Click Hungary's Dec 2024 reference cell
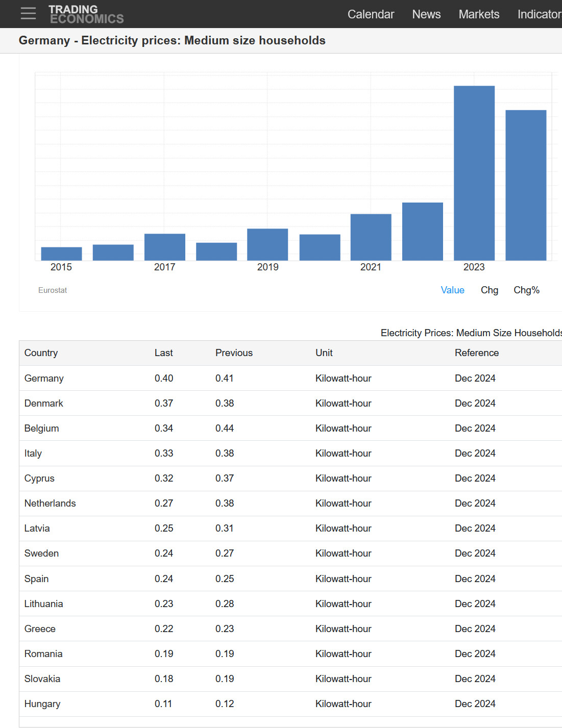 (475, 704)
